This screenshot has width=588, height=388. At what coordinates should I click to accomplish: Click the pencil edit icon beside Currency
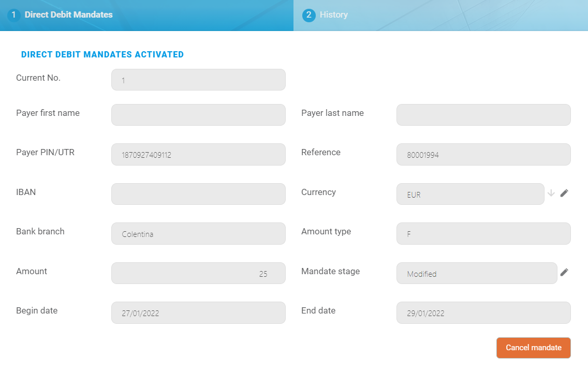(x=564, y=193)
